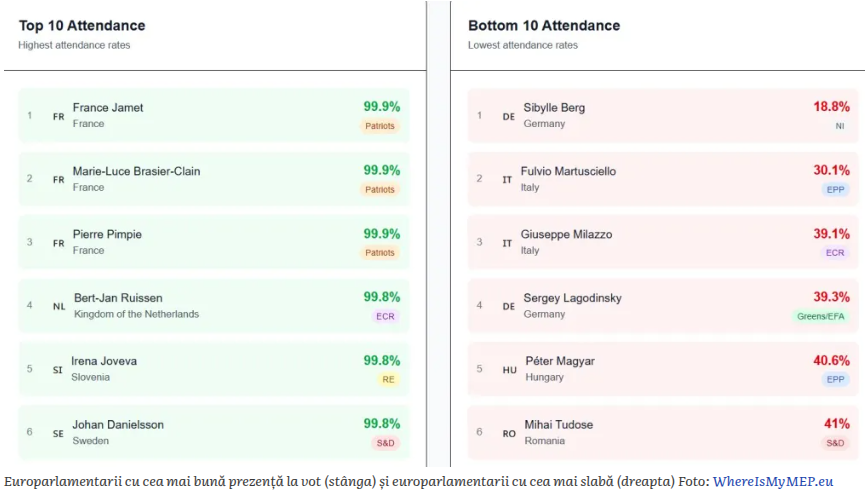Select Irena Joveva's name

104,361
